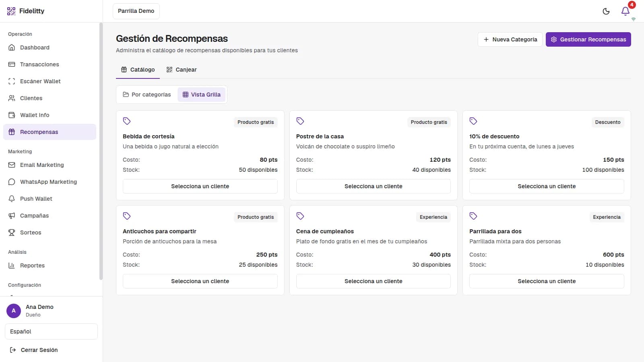Click the Experiencia badge on Parrillada para dos
Viewport: 644px width, 362px height.
point(607,217)
